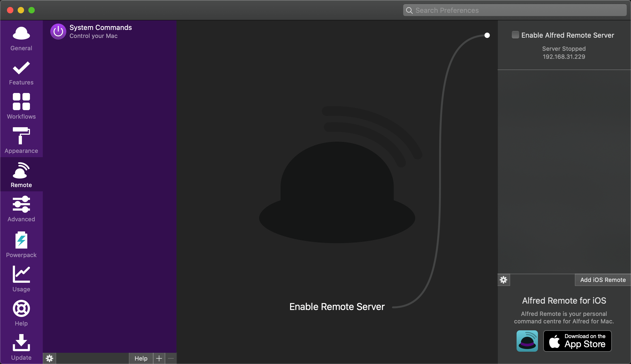Click the Server Stopped status text
Image resolution: width=631 pixels, height=364 pixels.
[x=564, y=49]
